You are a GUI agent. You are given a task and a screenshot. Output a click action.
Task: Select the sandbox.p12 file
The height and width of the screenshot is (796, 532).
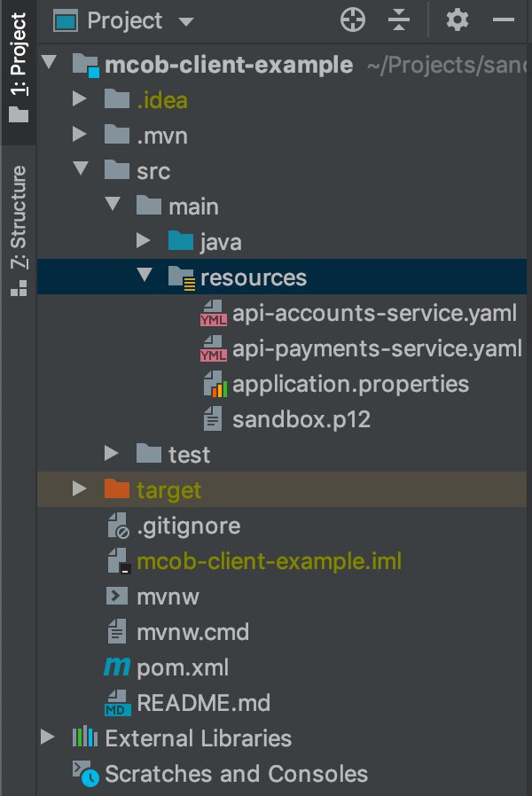tap(301, 419)
